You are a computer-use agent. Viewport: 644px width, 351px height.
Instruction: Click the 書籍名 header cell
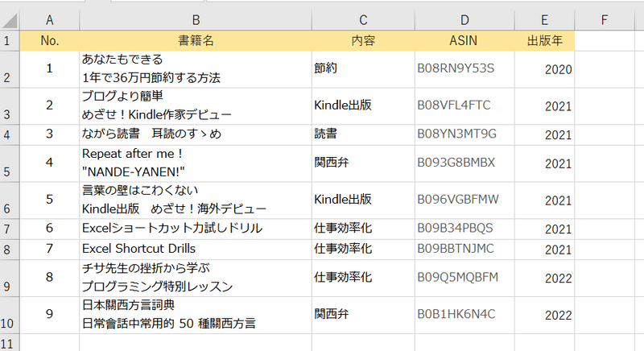pyautogui.click(x=196, y=40)
